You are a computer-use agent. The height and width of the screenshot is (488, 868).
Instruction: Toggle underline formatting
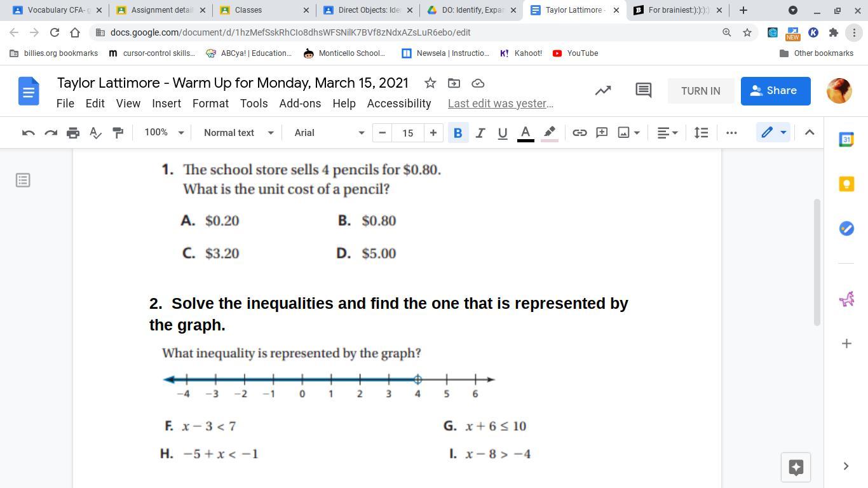pyautogui.click(x=503, y=133)
